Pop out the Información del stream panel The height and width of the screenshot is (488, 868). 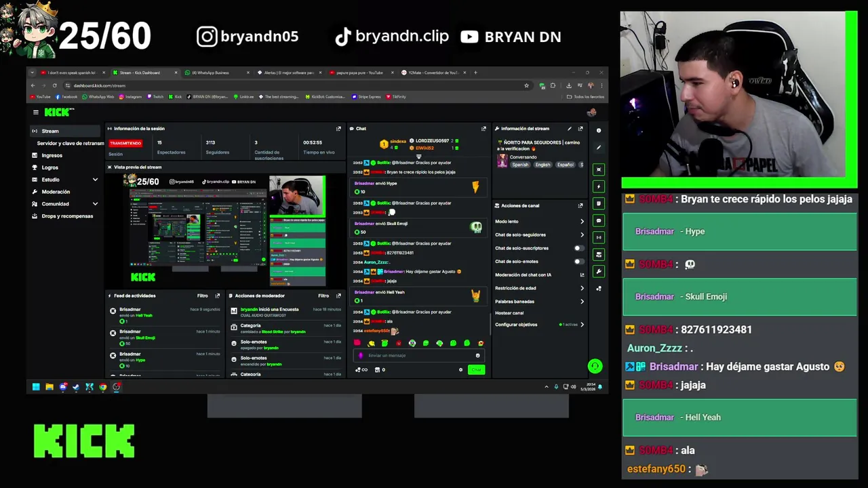tap(580, 128)
